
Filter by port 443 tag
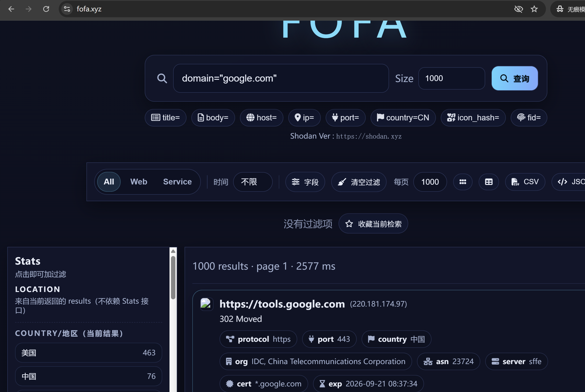click(x=329, y=339)
